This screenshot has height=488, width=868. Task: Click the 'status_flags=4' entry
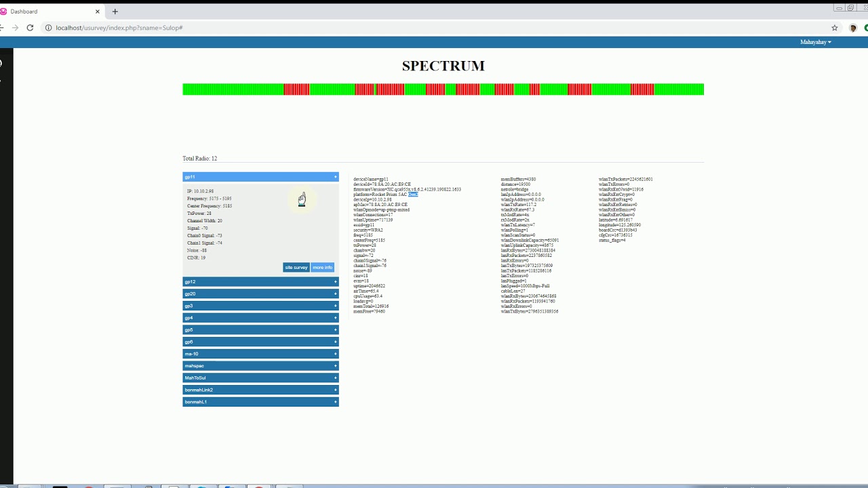click(612, 241)
